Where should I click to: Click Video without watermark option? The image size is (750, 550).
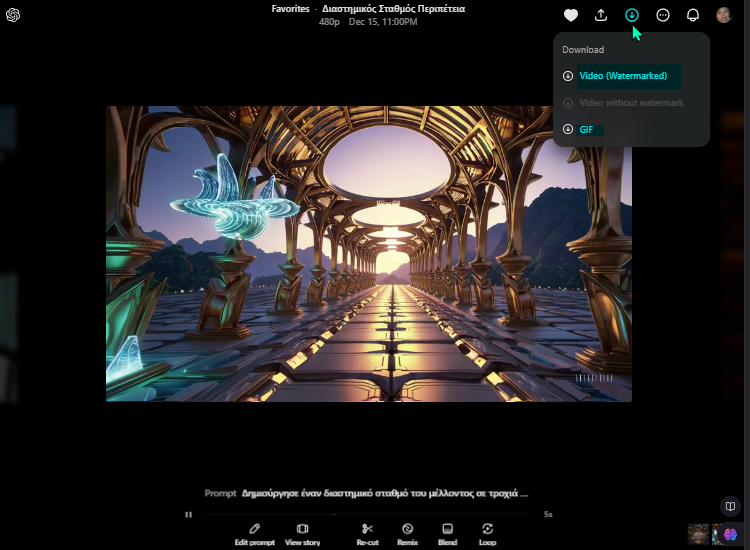630,103
